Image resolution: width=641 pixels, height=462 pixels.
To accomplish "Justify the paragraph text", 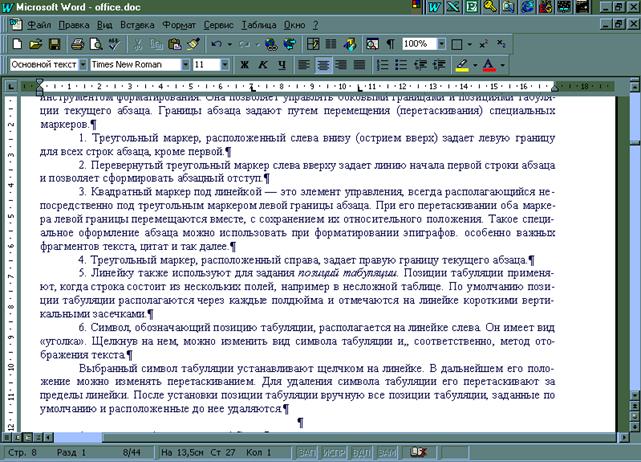I will pos(359,65).
